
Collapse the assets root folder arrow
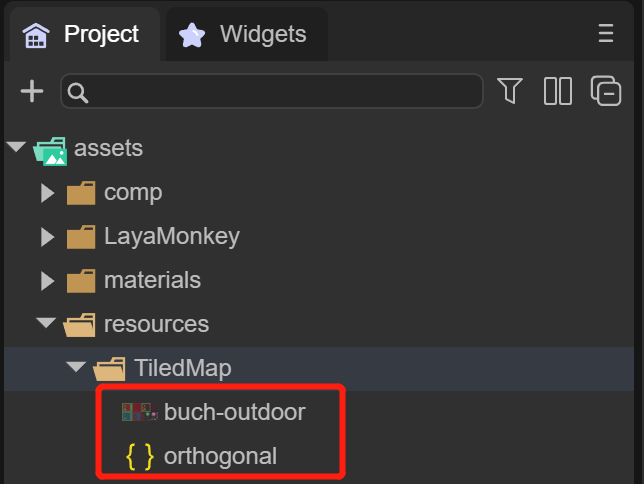pyautogui.click(x=15, y=148)
